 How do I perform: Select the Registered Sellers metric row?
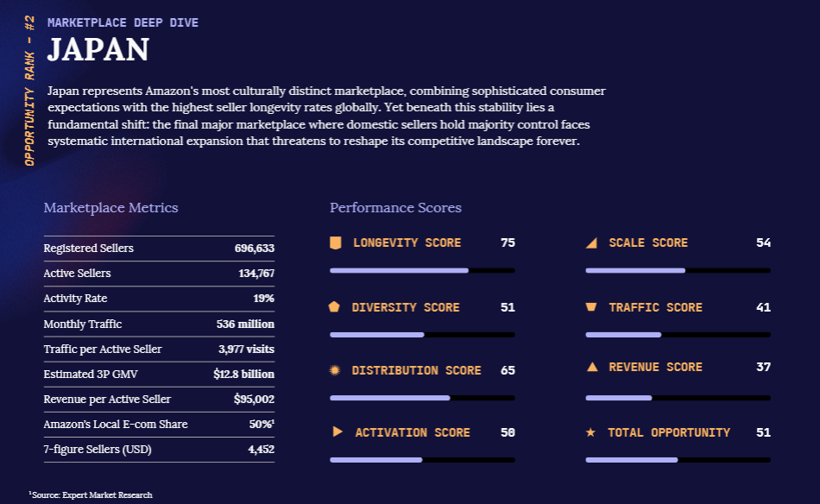(159, 249)
